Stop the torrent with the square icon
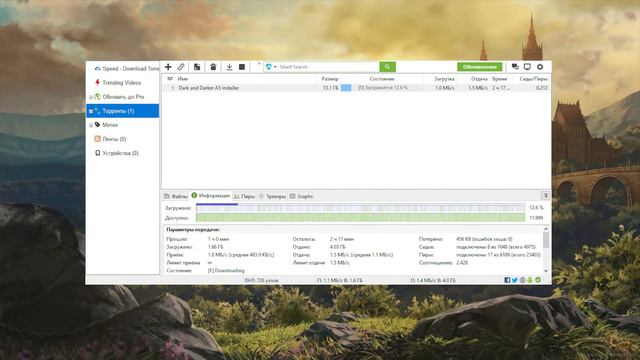 (242, 67)
